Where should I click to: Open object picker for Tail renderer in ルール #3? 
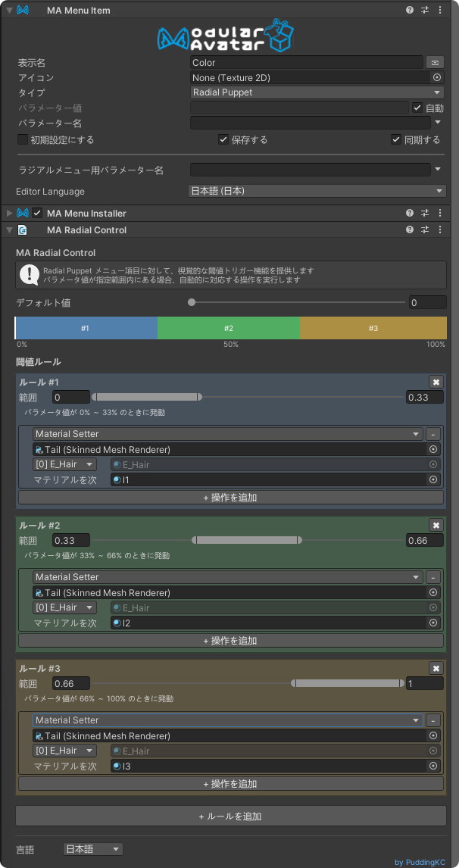tap(433, 735)
